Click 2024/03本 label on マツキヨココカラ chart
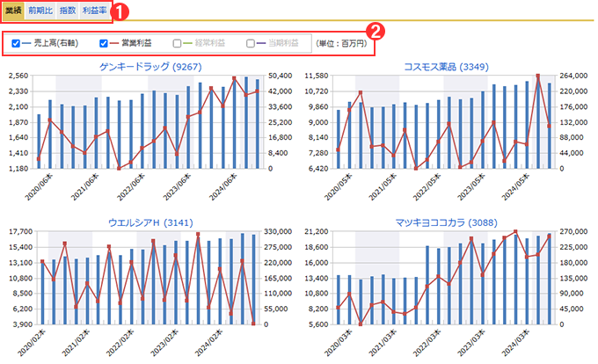 [x=515, y=342]
